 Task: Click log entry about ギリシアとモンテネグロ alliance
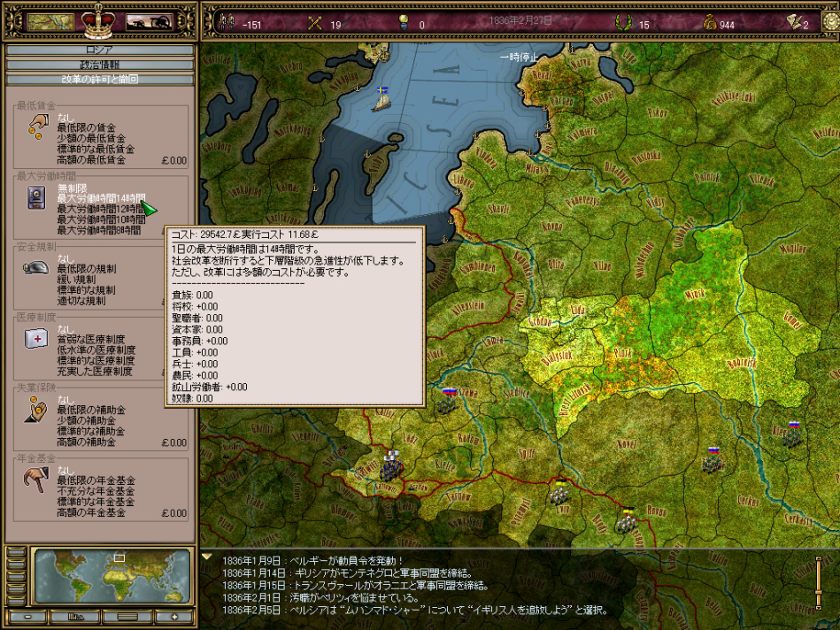tap(347, 572)
